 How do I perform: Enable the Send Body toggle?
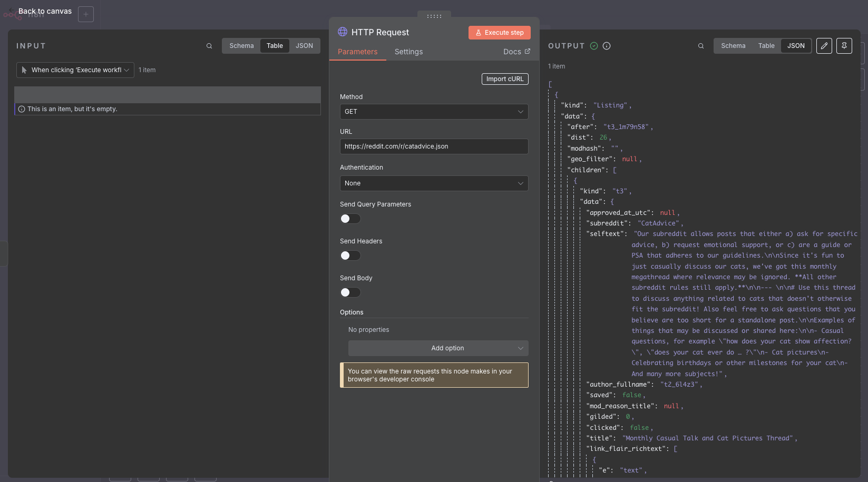[x=350, y=292]
